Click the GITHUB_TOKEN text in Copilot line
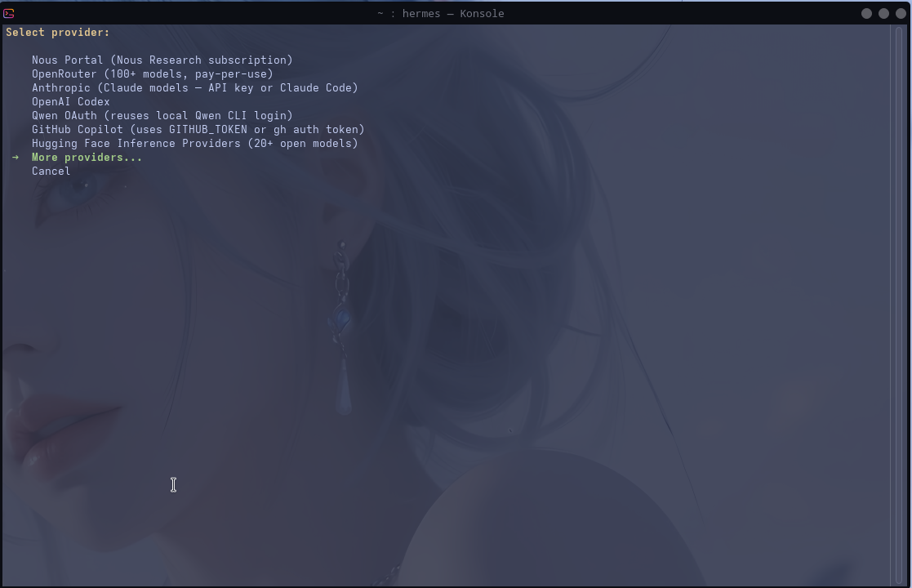The width and height of the screenshot is (912, 588). click(x=207, y=130)
